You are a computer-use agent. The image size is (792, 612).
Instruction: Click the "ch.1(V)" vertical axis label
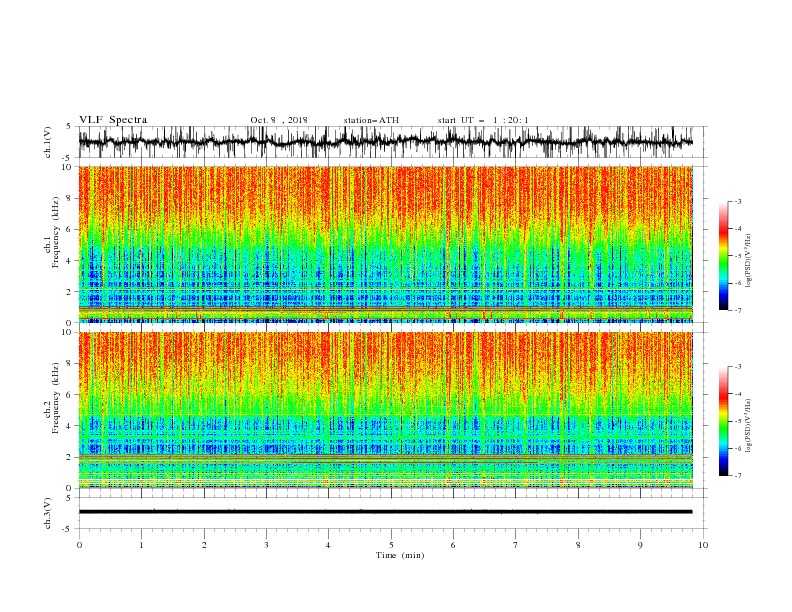click(48, 142)
